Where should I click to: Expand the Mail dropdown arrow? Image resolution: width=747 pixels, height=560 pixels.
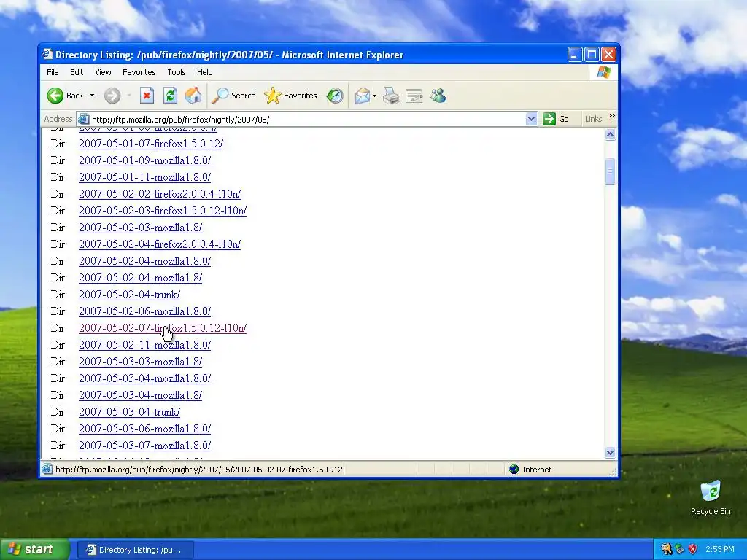374,96
